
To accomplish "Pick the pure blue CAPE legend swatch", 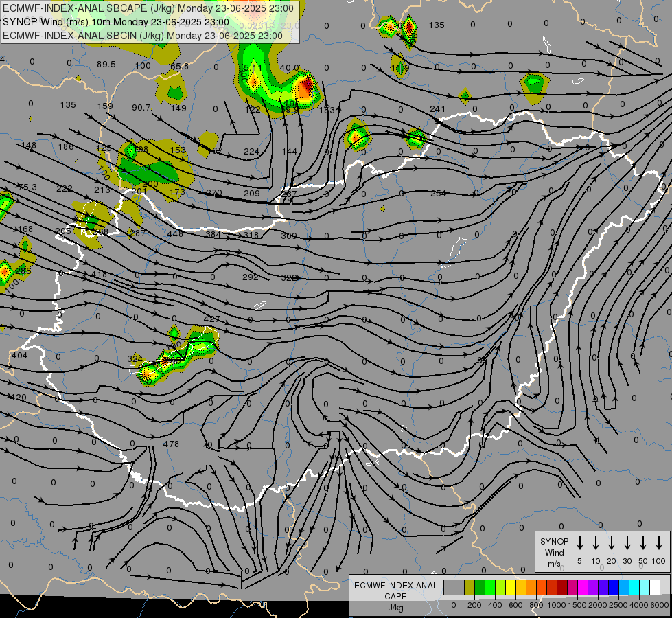I will tap(613, 588).
